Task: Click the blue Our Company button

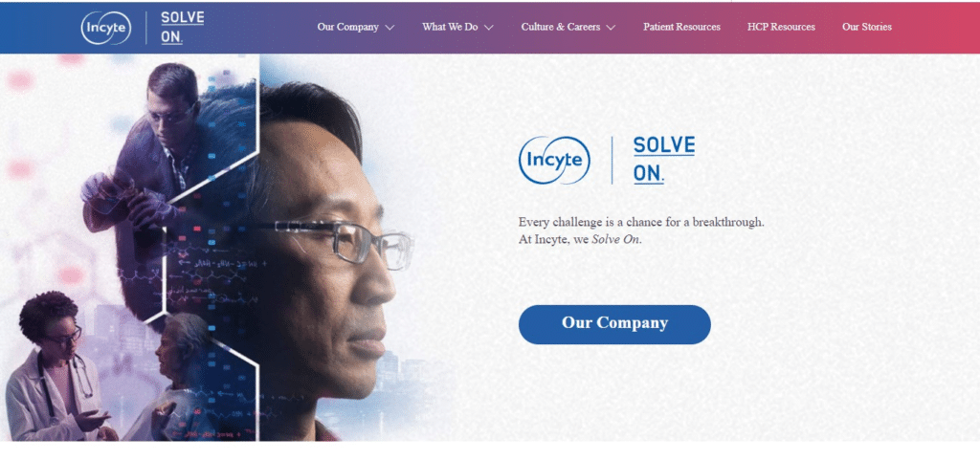Action: pyautogui.click(x=614, y=324)
